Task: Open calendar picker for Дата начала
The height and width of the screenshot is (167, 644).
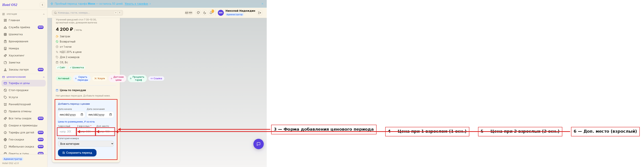Action: [x=82, y=115]
